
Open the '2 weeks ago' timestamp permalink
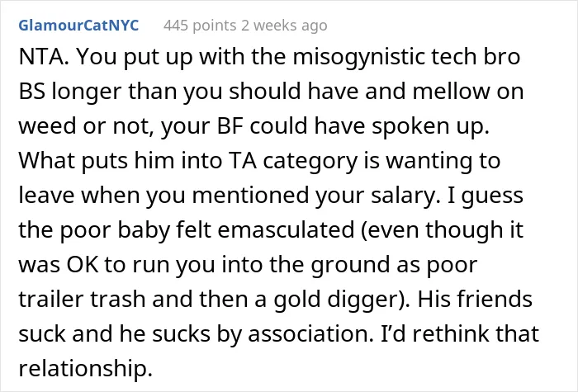click(284, 26)
